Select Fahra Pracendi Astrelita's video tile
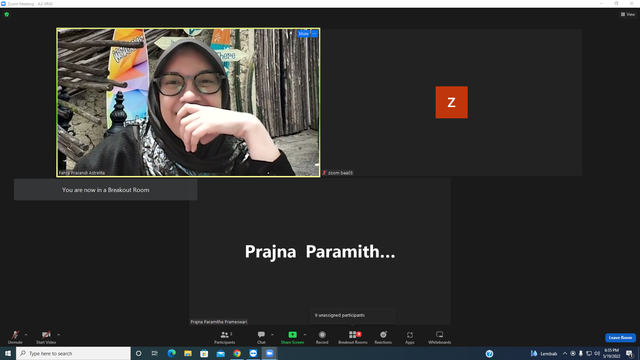This screenshot has height=360, width=640. pyautogui.click(x=188, y=102)
